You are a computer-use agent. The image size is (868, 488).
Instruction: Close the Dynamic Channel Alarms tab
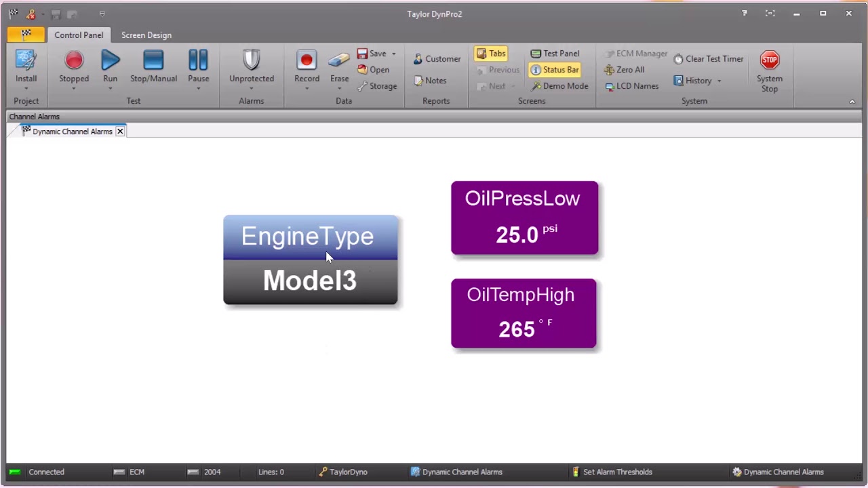click(120, 131)
